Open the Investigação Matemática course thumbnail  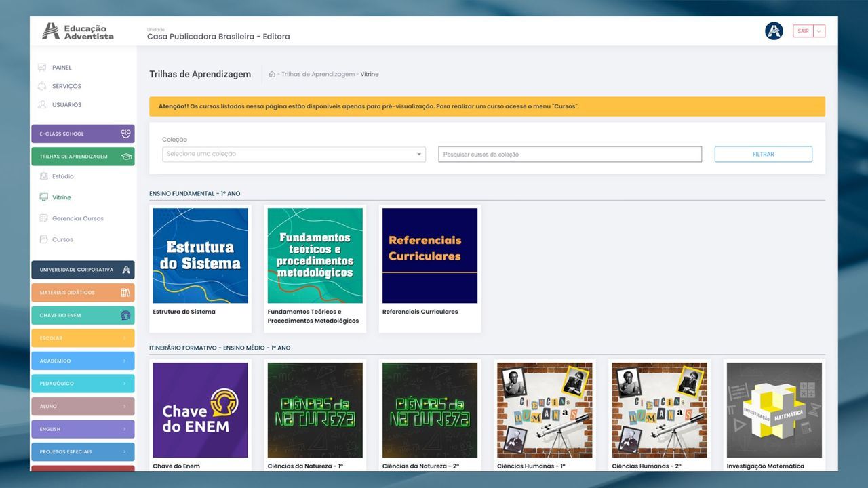[774, 410]
